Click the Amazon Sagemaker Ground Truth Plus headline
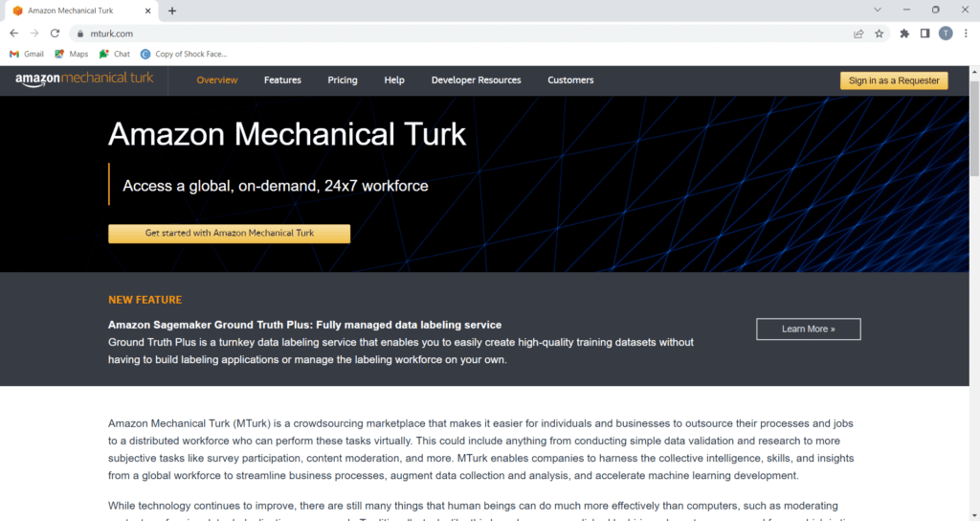This screenshot has width=980, height=521. [x=305, y=325]
